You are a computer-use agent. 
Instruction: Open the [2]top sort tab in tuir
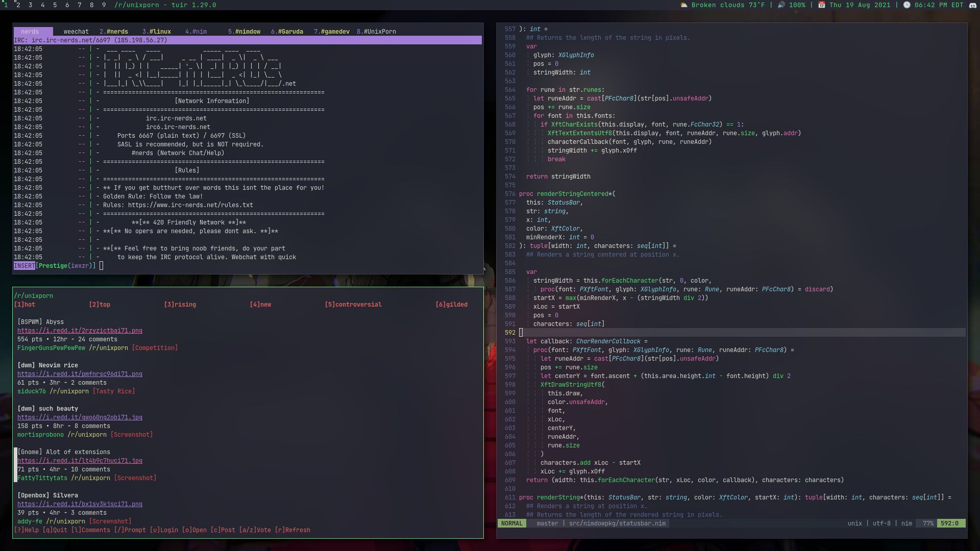click(x=100, y=304)
